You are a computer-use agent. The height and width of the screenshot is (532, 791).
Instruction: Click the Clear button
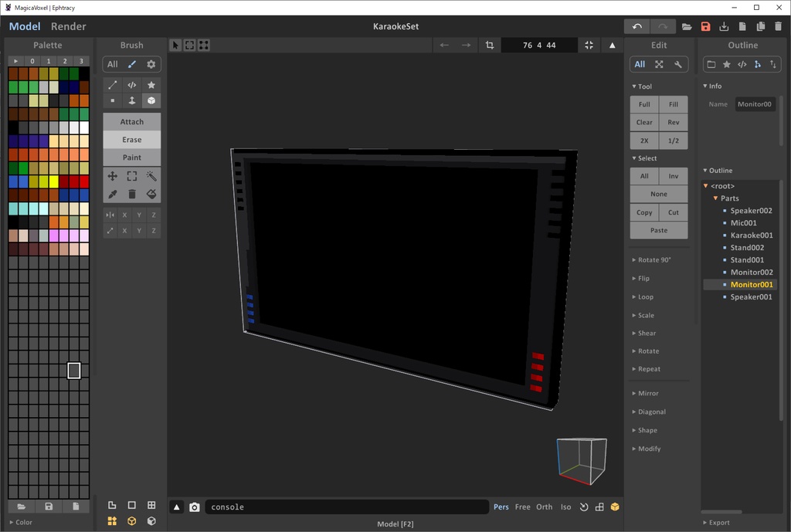coord(644,122)
